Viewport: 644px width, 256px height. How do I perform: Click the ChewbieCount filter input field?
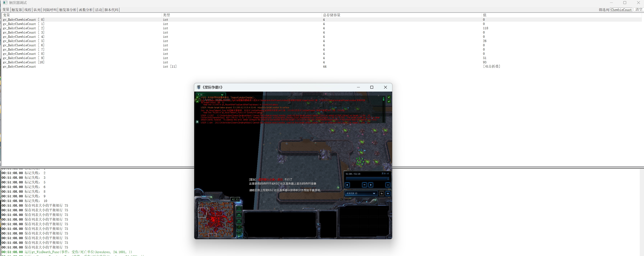(x=621, y=10)
